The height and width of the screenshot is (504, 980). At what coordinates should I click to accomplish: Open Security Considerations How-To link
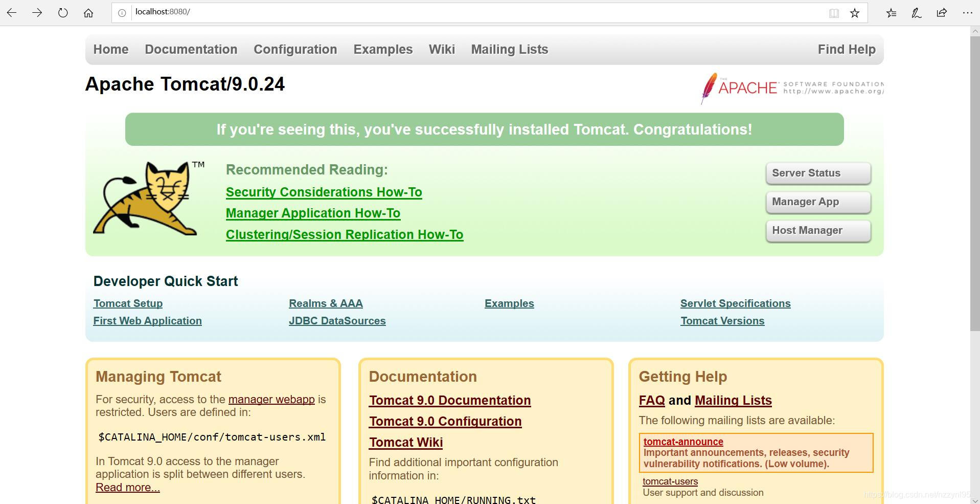click(x=324, y=192)
